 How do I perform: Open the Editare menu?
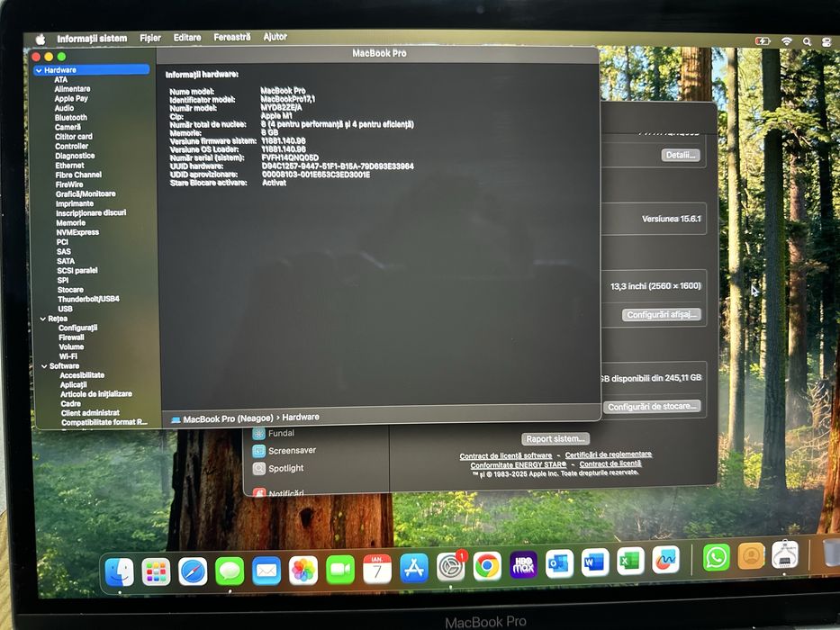[x=187, y=38]
